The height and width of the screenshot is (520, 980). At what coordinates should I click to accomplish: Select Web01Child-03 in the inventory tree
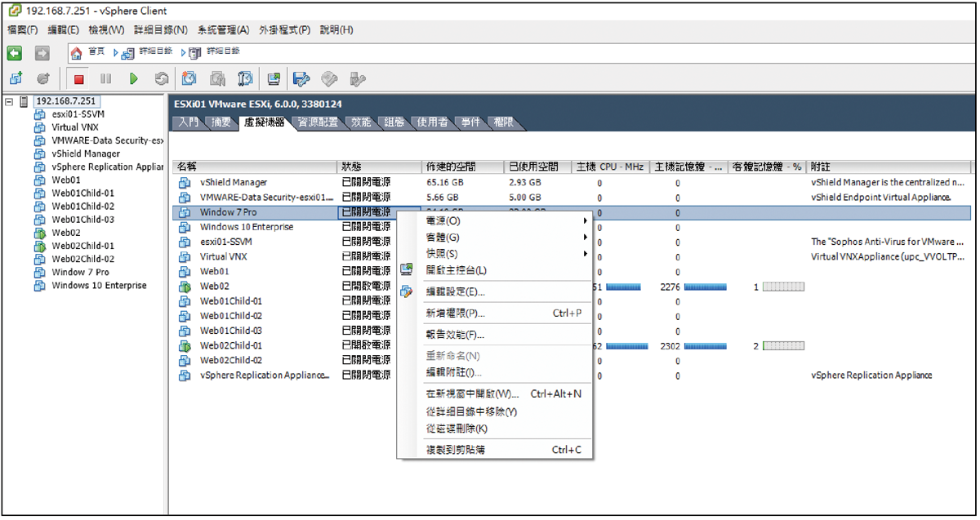click(x=82, y=220)
